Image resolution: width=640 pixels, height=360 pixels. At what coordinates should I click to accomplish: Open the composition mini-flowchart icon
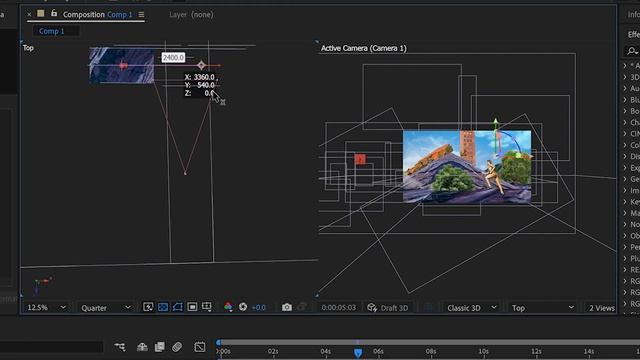[x=120, y=347]
